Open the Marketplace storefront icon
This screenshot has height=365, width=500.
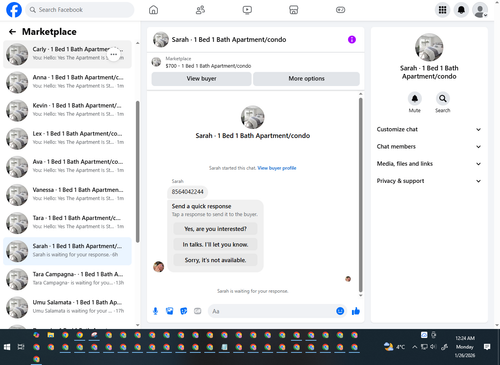[x=294, y=10]
